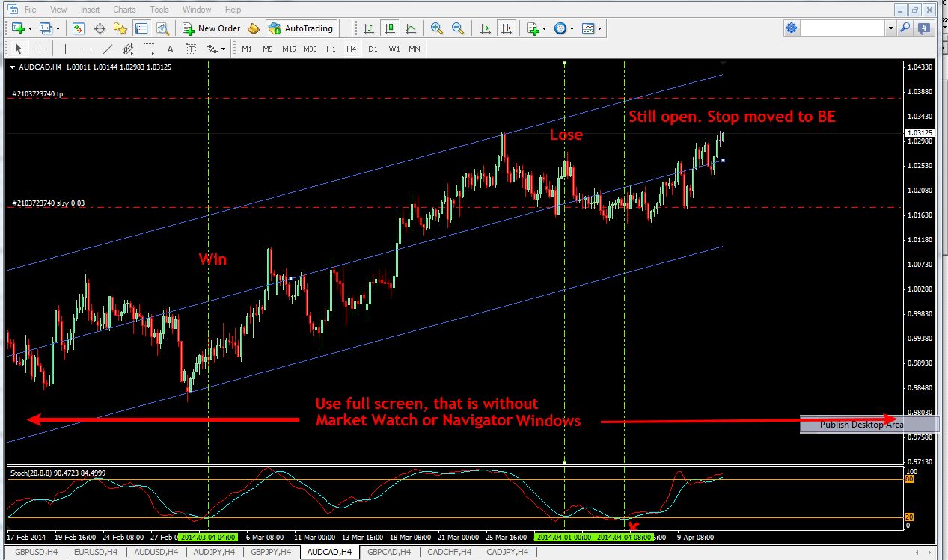Switch to the EURUSD,H4 chart tab

pyautogui.click(x=95, y=552)
